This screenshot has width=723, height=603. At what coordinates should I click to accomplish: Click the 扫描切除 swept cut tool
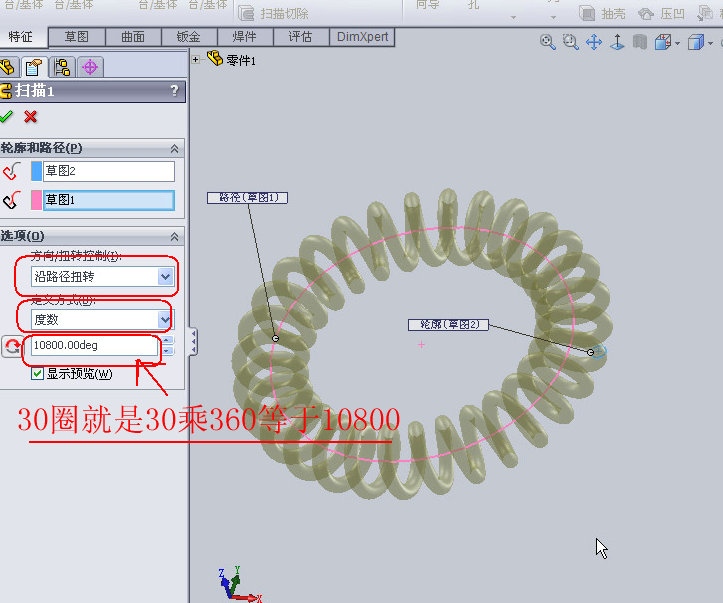[273, 13]
